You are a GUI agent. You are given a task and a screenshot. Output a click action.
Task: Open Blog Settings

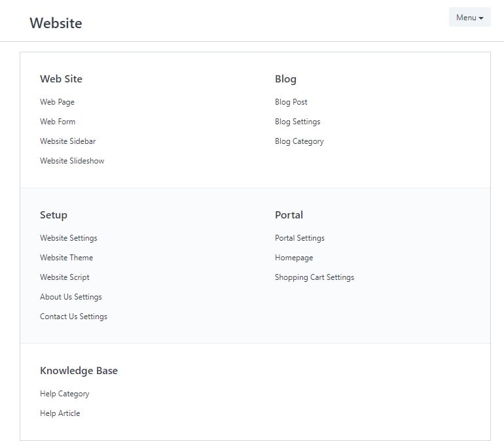[298, 122]
